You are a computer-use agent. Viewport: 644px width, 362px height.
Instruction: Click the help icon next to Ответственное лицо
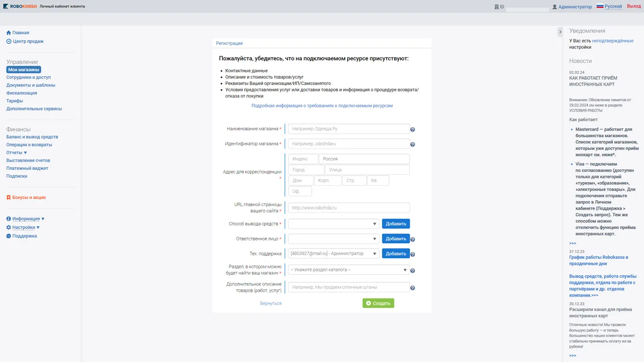pyautogui.click(x=412, y=240)
